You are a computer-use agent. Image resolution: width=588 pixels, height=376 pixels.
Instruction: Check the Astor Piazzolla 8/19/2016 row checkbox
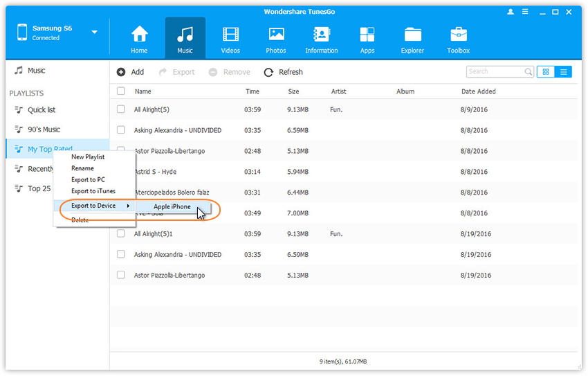pyautogui.click(x=121, y=275)
